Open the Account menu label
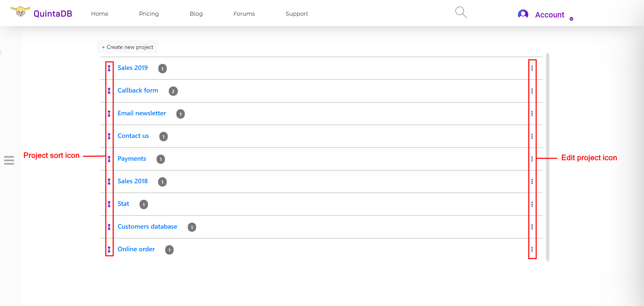Screen dimensions: 644x306 pyautogui.click(x=550, y=15)
